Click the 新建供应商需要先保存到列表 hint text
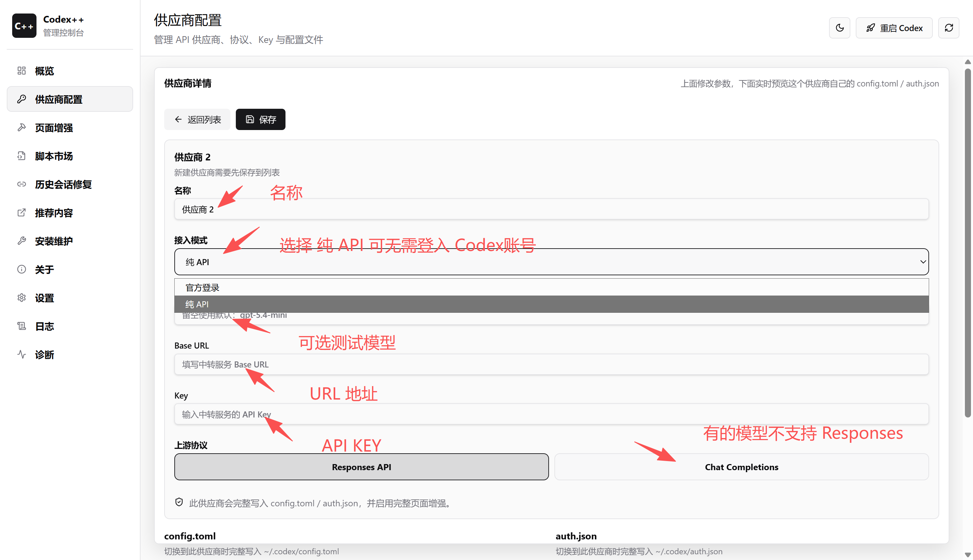 [227, 172]
